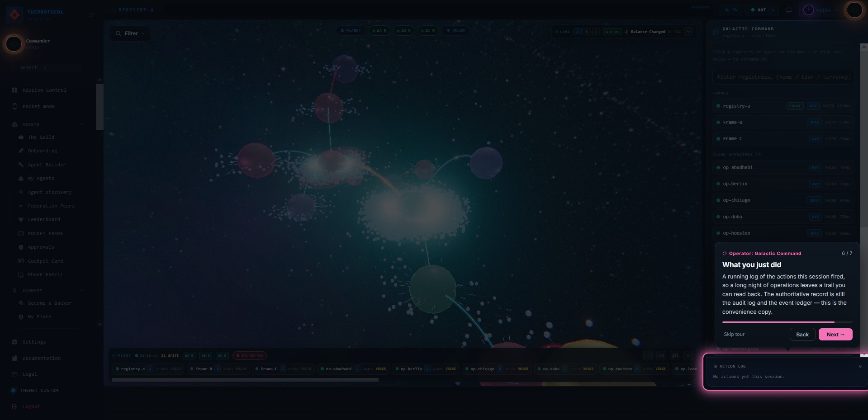This screenshot has width=868, height=420.
Task: Toggle the ΔA filter pill in top bar
Action: pyautogui.click(x=379, y=31)
